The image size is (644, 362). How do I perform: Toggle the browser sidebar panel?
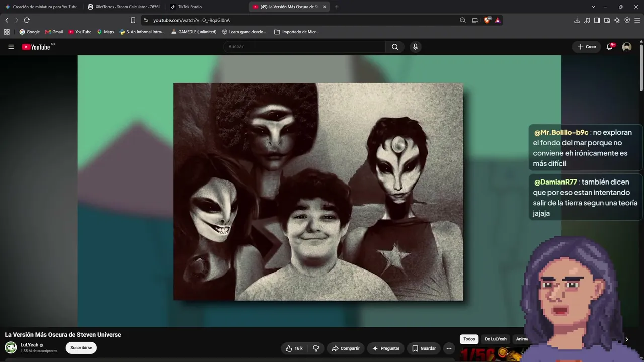coord(597,20)
